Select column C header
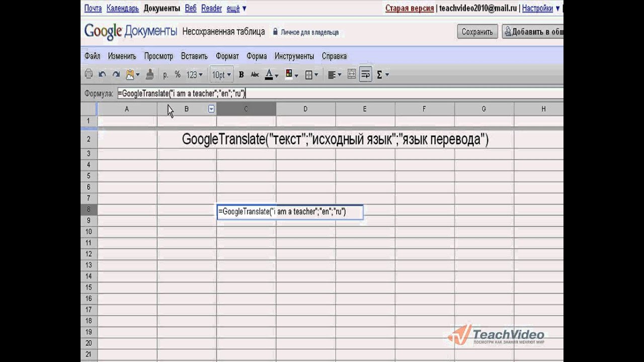 pyautogui.click(x=246, y=109)
